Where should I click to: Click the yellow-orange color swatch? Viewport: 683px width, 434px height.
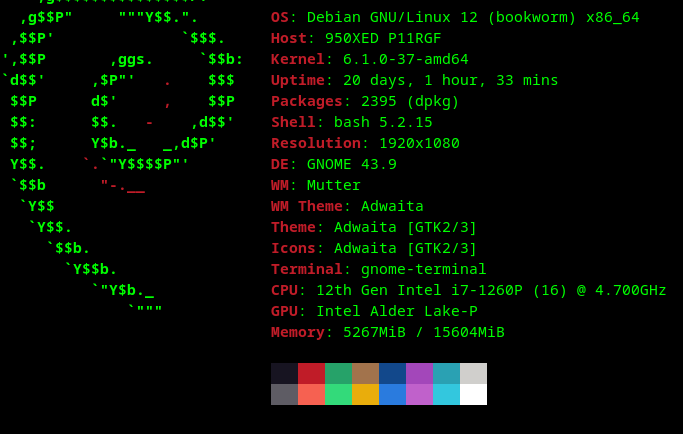click(365, 394)
